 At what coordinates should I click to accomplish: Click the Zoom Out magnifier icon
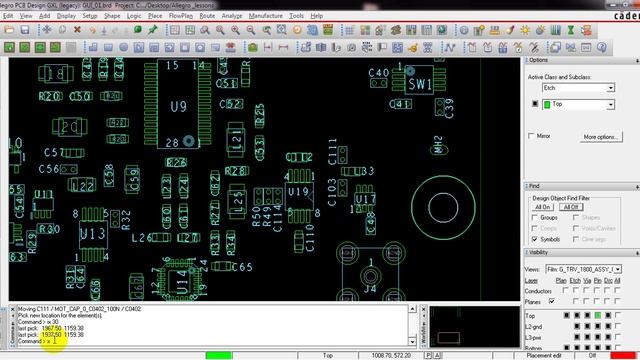251,30
